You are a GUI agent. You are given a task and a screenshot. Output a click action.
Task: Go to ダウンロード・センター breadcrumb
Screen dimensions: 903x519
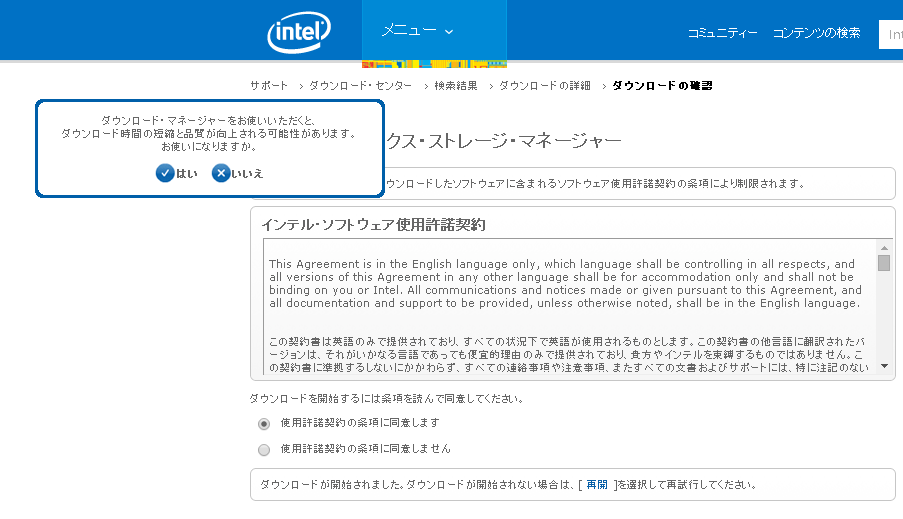[x=361, y=86]
